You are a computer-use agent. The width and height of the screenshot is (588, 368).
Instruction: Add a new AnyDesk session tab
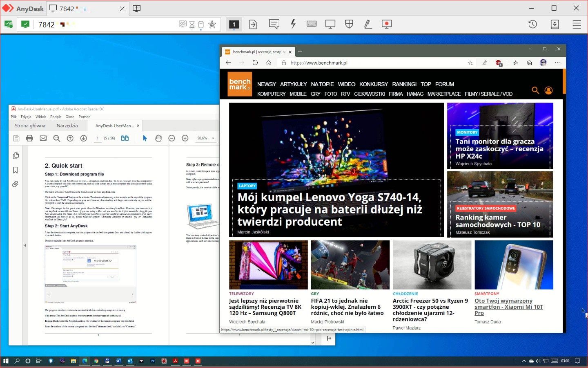(x=137, y=9)
